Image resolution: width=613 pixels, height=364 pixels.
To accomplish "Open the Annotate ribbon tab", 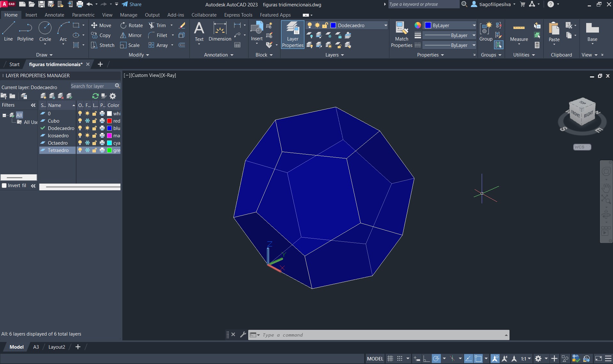I will coord(54,15).
